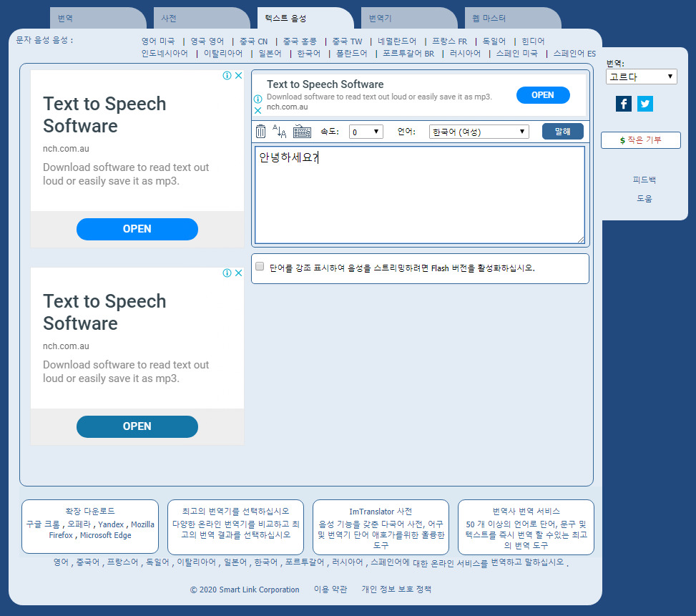The height and width of the screenshot is (616, 696).
Task: Select the 독일어 voice link
Action: coord(494,41)
